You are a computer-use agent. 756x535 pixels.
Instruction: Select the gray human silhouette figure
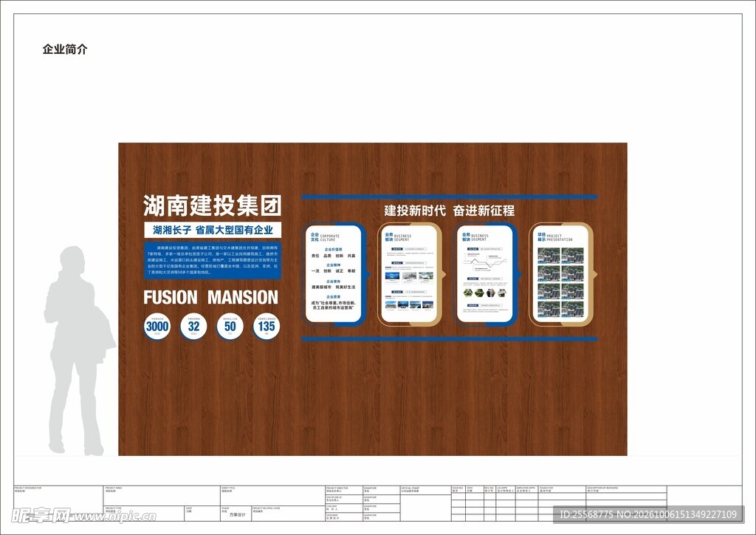[x=78, y=351]
